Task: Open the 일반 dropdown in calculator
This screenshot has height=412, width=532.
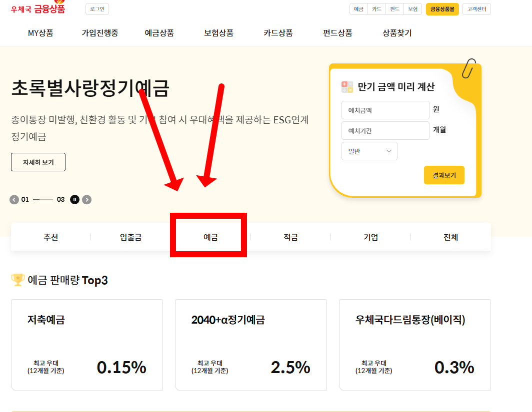Action: 369,151
